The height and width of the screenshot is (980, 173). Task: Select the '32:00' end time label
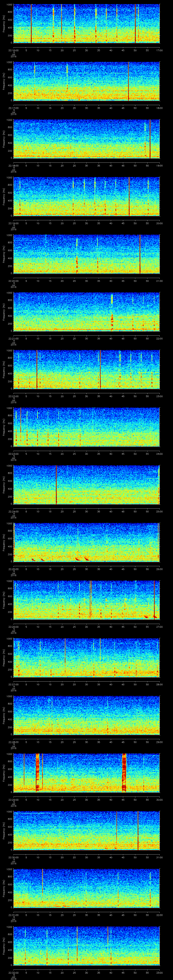159,915
